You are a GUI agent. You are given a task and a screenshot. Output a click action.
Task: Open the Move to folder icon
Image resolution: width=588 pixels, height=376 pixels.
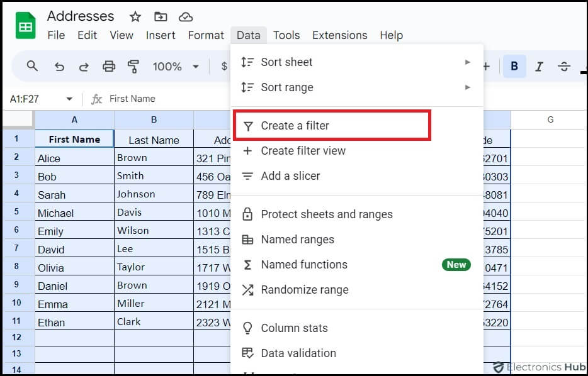point(160,17)
